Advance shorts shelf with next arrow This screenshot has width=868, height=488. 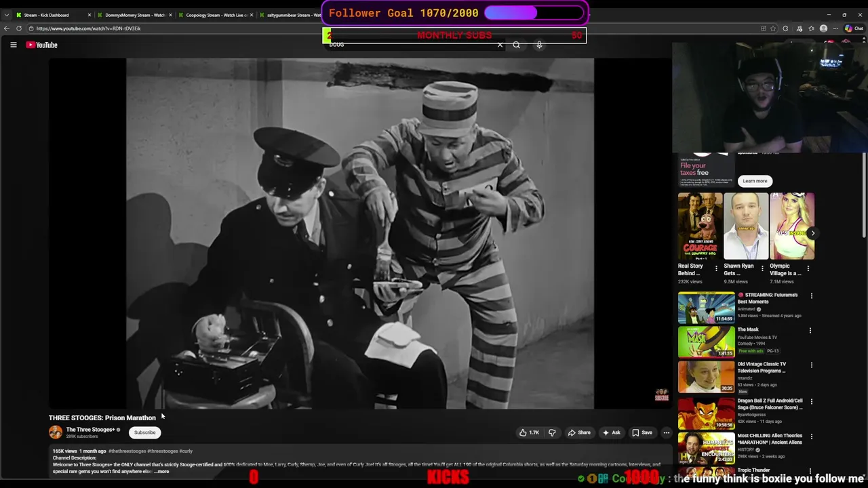pos(812,233)
